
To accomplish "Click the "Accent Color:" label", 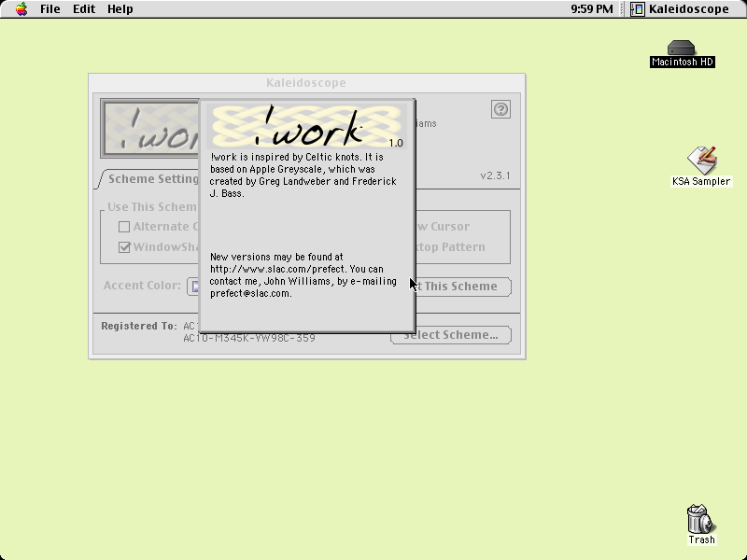I will coord(142,286).
